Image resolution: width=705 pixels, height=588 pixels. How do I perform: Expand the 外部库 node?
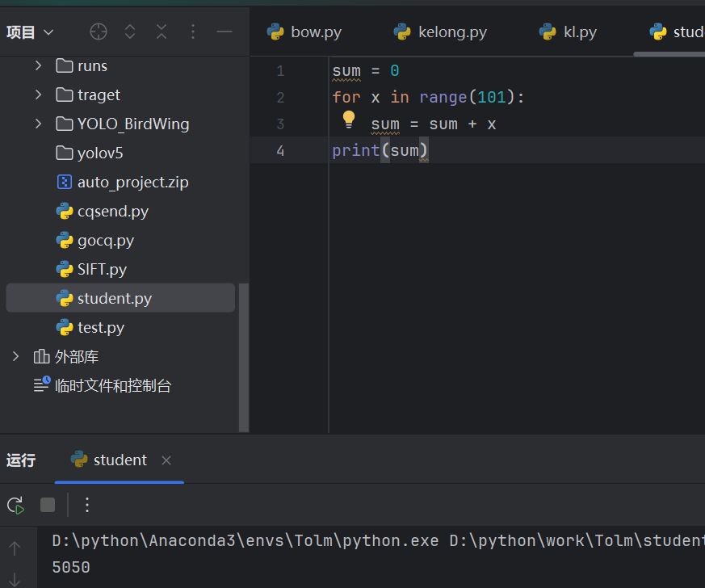pos(15,356)
